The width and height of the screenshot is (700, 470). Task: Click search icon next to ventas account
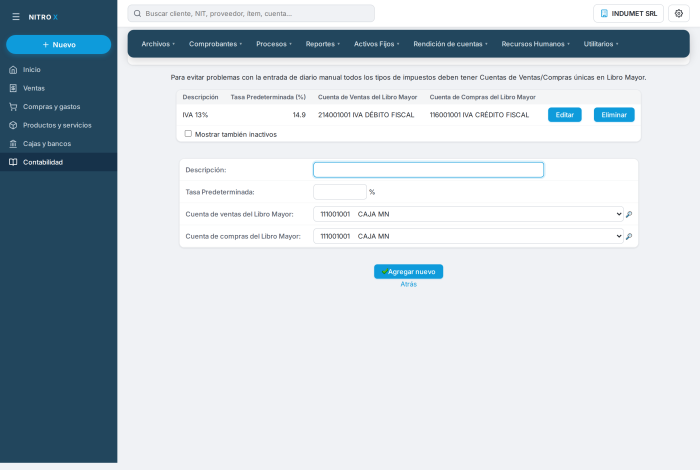629,214
